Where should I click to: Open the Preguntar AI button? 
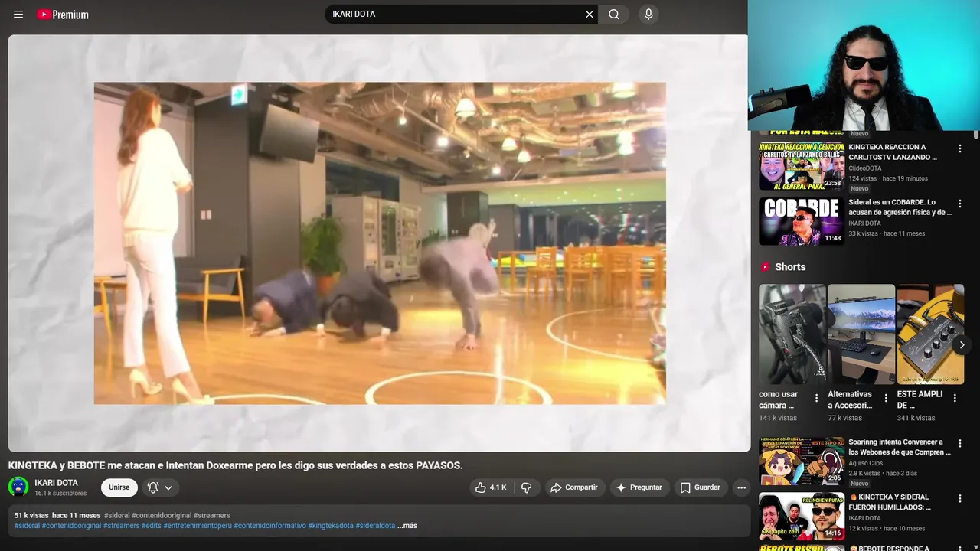(639, 487)
